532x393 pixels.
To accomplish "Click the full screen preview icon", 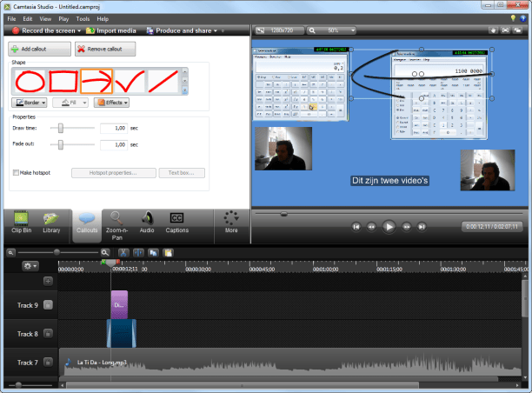I will point(505,30).
